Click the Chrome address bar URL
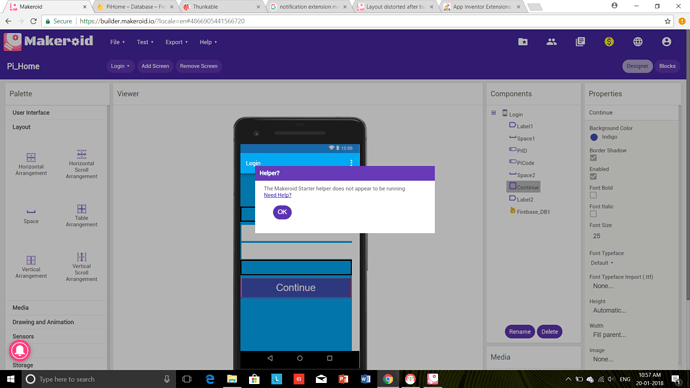This screenshot has width=690, height=388. (x=162, y=21)
